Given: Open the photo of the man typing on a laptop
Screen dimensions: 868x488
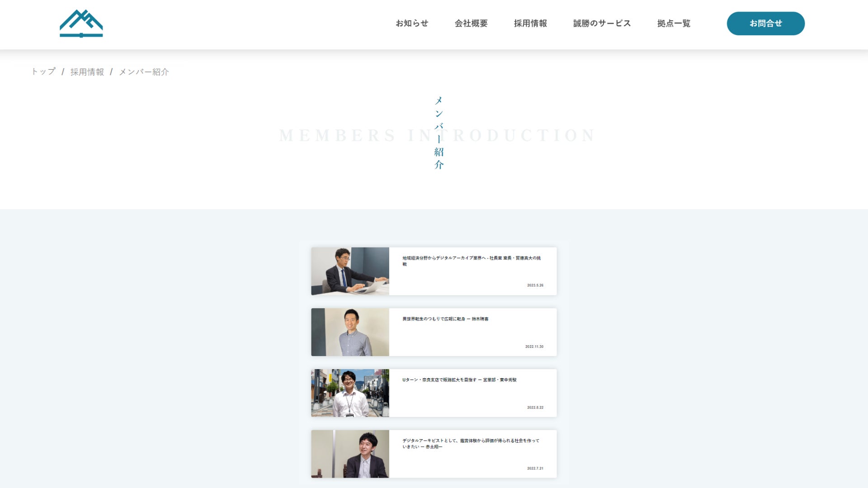Looking at the screenshot, I should pos(350,271).
